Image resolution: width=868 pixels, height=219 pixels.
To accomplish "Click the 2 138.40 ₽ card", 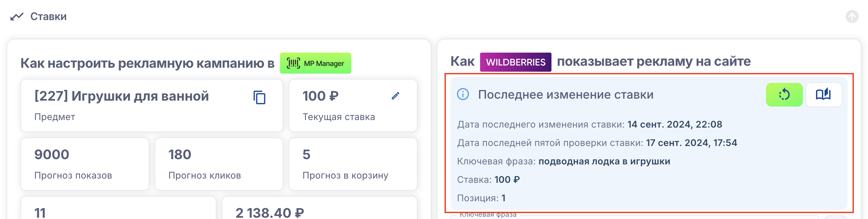I will [319, 210].
